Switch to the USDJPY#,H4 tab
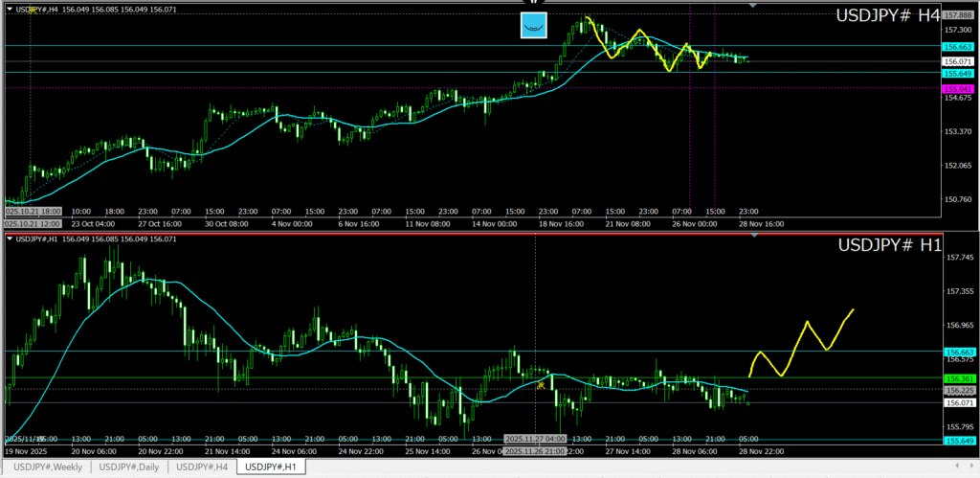Viewport: 980px width, 478px height. click(x=202, y=467)
